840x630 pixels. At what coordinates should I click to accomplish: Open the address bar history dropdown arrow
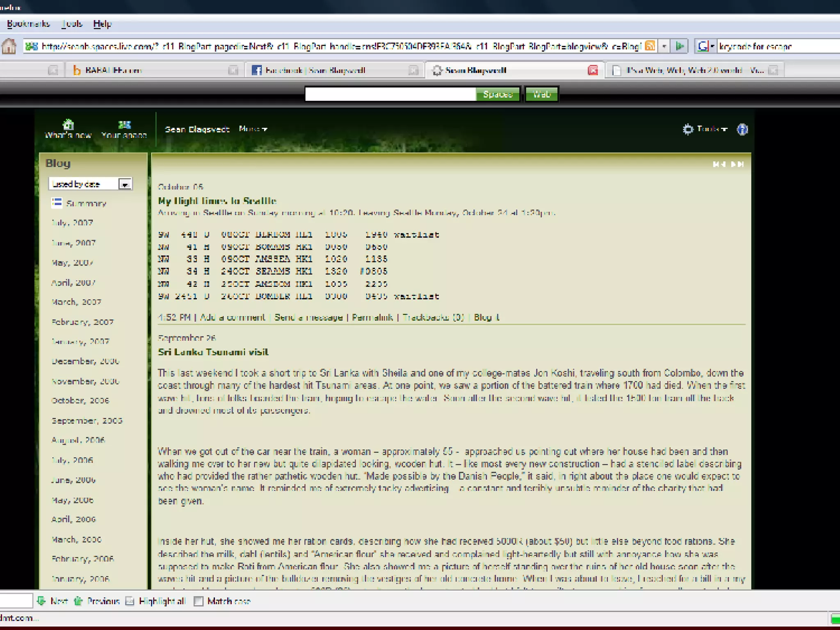click(x=664, y=46)
